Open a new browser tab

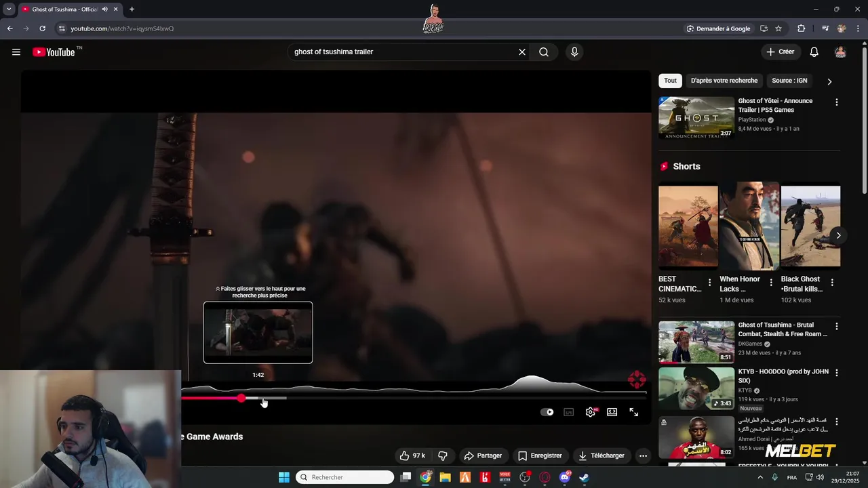tap(132, 9)
